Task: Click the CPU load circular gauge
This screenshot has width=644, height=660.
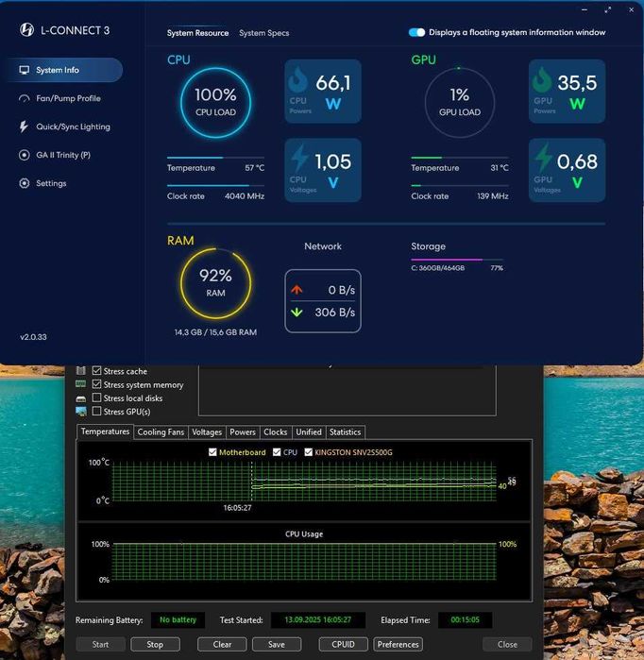Action: tap(215, 103)
